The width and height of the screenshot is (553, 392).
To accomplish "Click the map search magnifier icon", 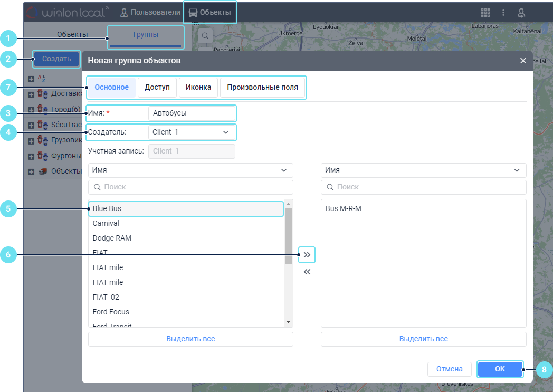I will click(x=205, y=36).
